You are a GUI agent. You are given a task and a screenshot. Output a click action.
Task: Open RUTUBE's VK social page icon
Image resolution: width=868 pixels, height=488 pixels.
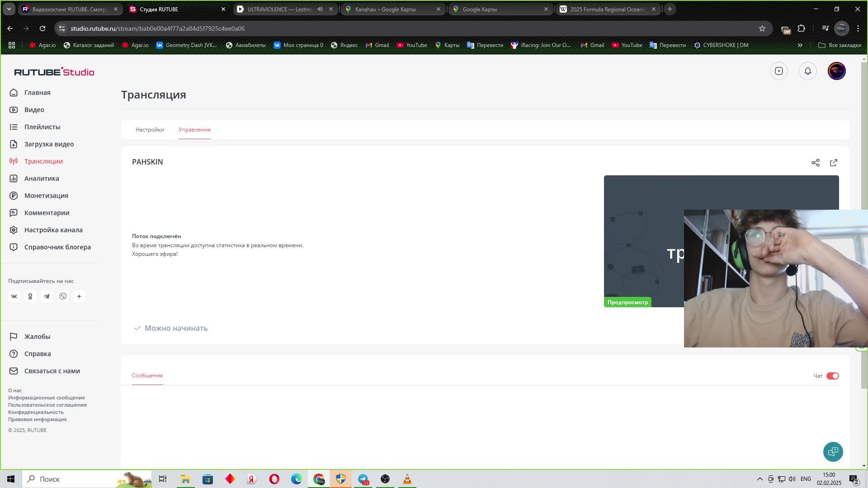click(14, 296)
